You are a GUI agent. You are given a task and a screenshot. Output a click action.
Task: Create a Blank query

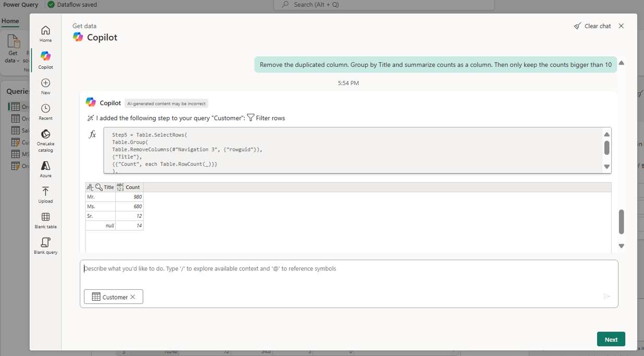[x=45, y=246]
